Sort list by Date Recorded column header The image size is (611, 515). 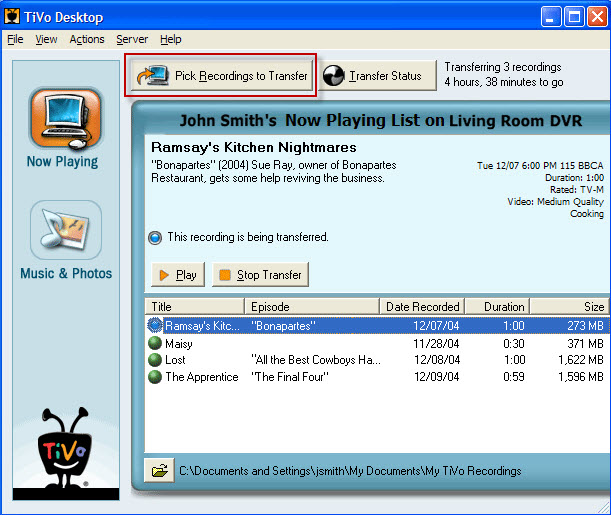pos(422,307)
